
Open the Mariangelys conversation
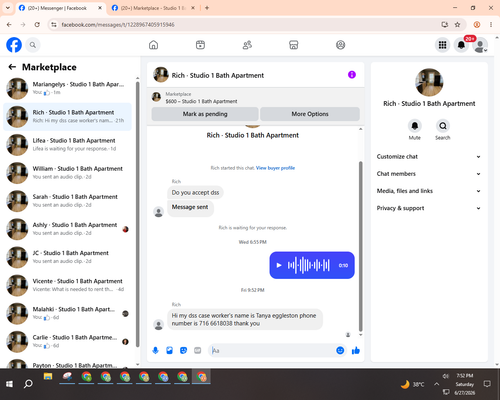(67, 89)
